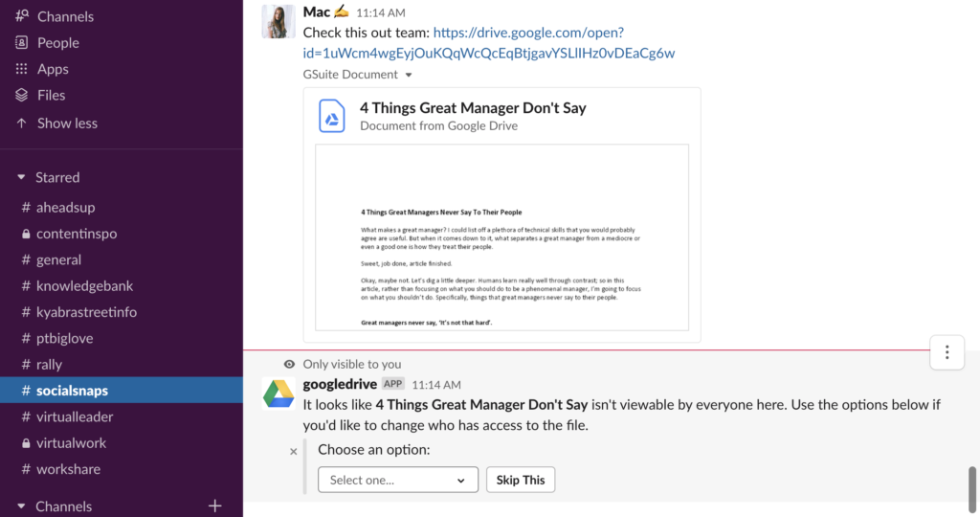This screenshot has width=980, height=517.
Task: Open the Select one dropdown
Action: pyautogui.click(x=398, y=480)
